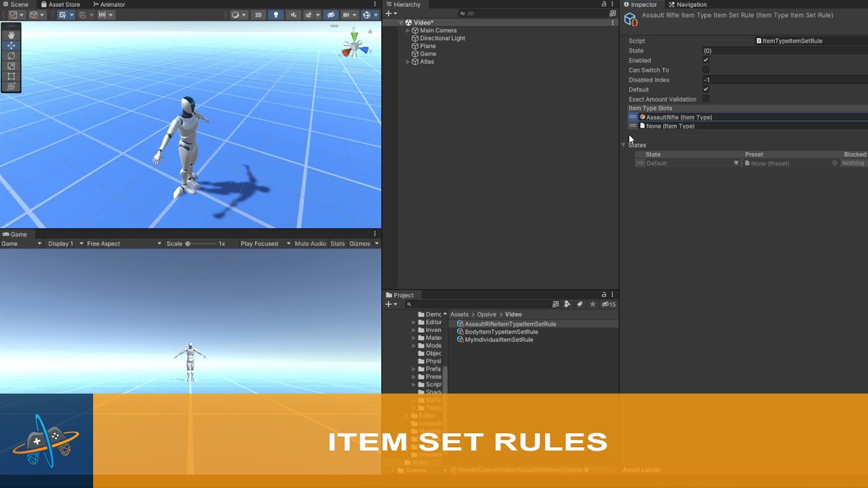The image size is (868, 488).
Task: Open the Play Focused dropdown
Action: (x=265, y=243)
